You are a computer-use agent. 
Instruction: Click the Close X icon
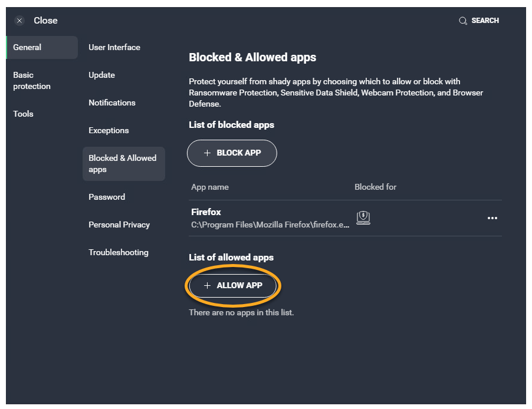[x=19, y=21]
